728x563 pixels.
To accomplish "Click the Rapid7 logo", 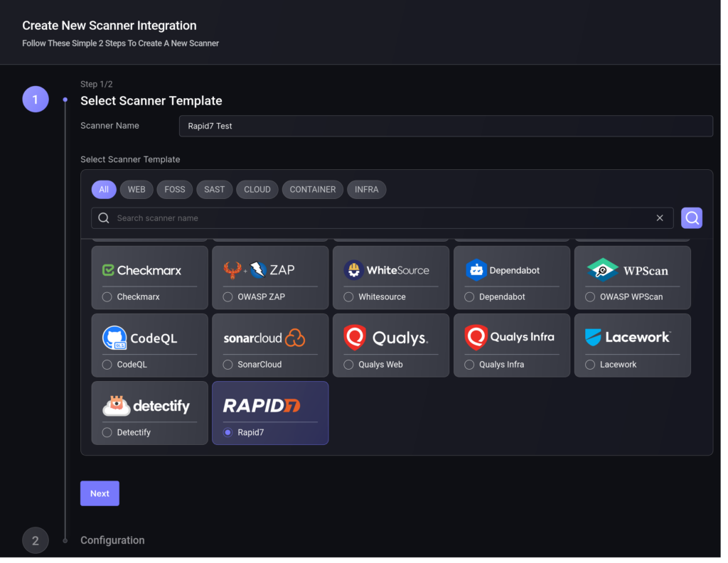I will (262, 406).
